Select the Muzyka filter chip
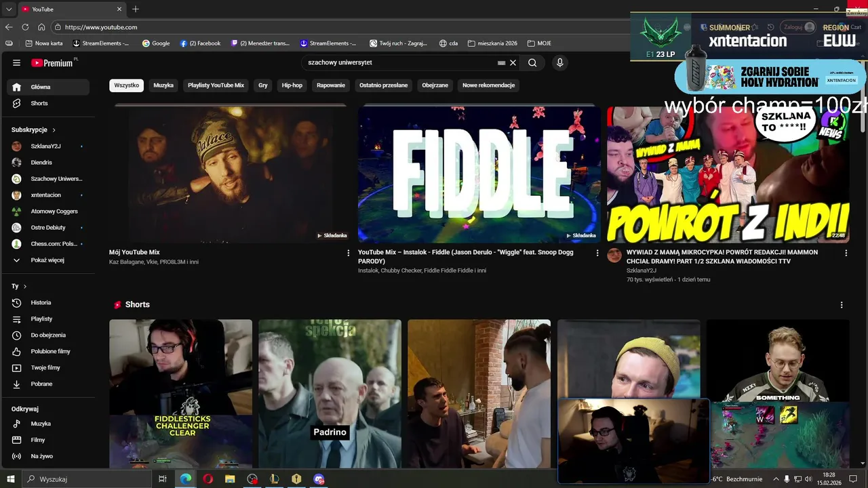Image resolution: width=868 pixels, height=488 pixels. (163, 85)
